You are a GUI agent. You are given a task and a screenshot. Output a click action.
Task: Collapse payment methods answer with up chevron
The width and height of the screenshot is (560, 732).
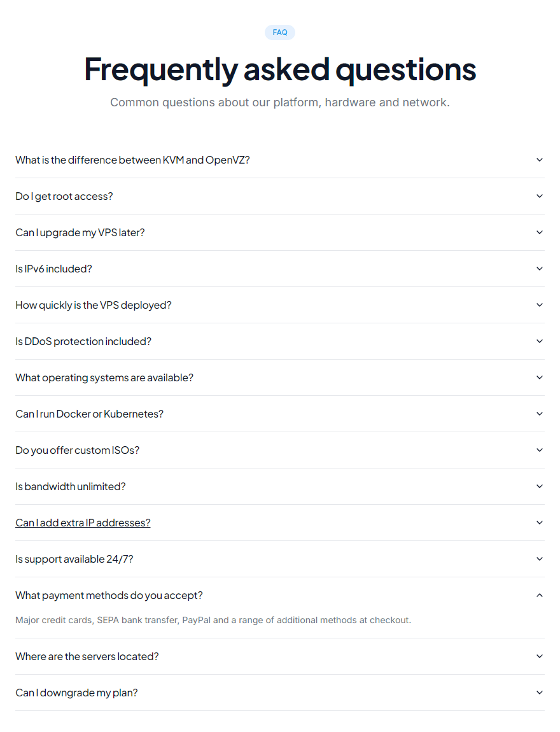click(x=540, y=595)
